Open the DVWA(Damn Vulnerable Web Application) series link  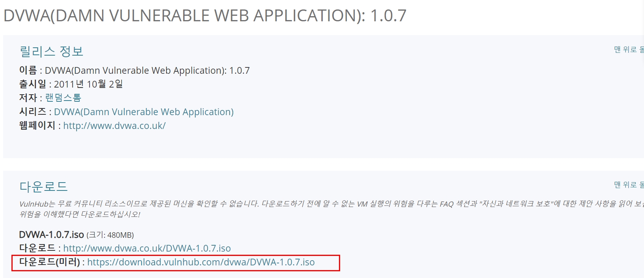pos(144,112)
